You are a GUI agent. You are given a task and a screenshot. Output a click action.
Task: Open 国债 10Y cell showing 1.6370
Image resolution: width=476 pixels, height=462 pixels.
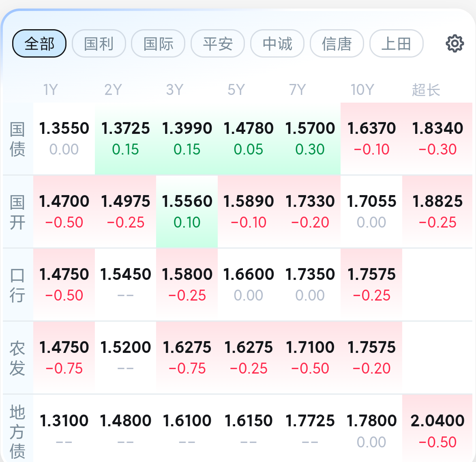click(x=371, y=138)
